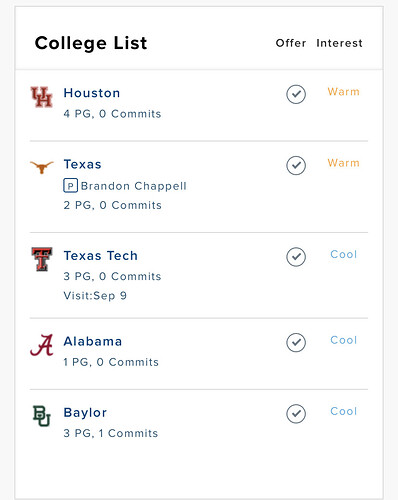Open the Alabama college link
398x500 pixels.
pyautogui.click(x=93, y=341)
